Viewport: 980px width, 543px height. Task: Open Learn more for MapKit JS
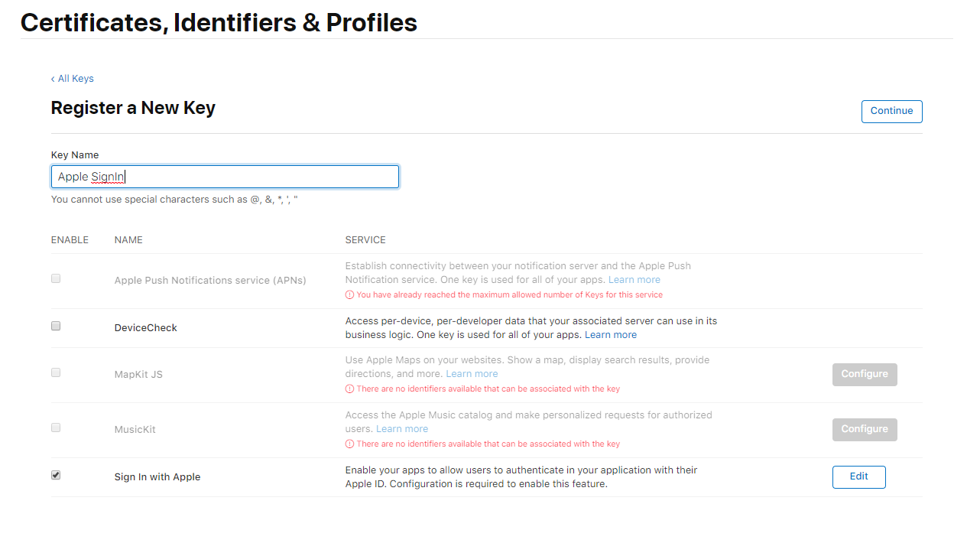[472, 373]
